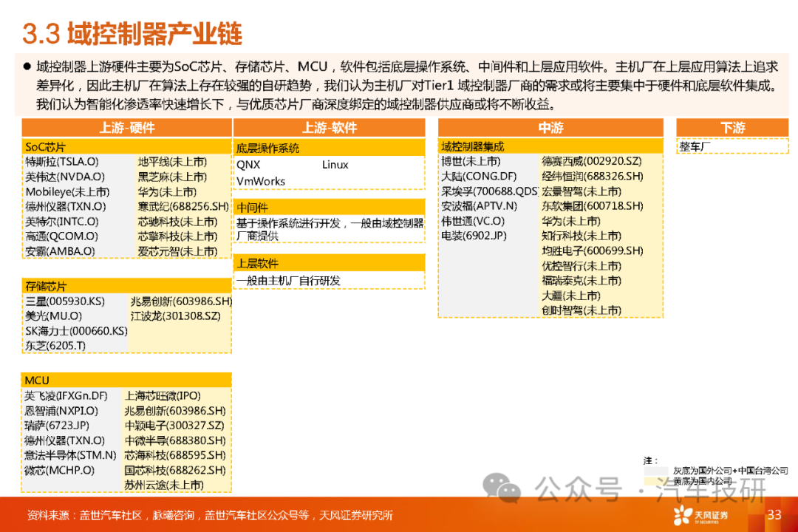Select "苏州云途(未上市)" entry

(x=164, y=485)
